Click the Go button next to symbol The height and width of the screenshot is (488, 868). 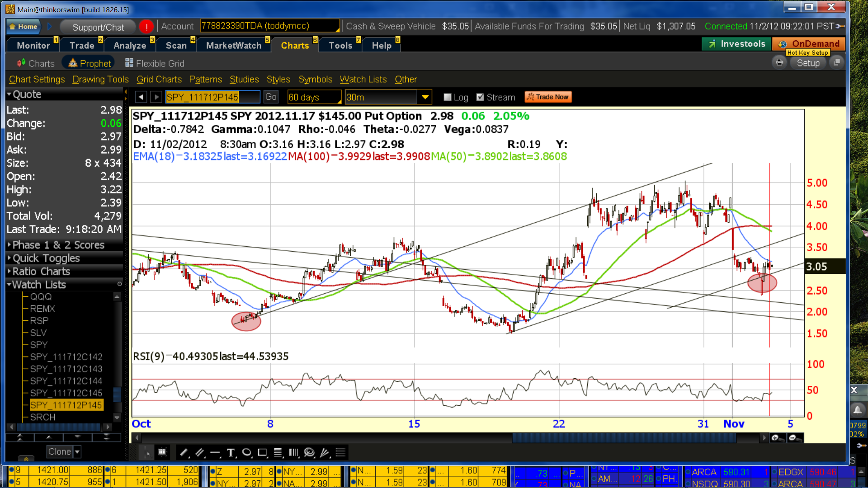pyautogui.click(x=270, y=97)
